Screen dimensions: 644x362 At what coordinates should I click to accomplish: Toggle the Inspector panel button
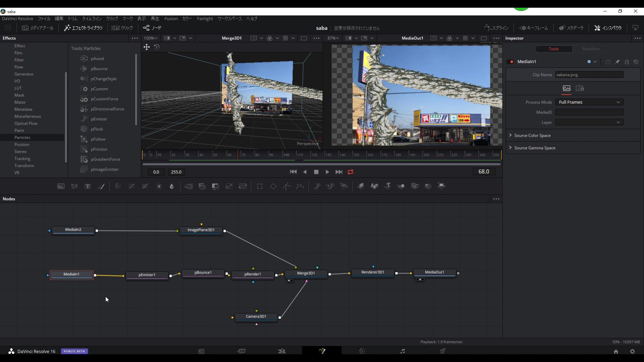(607, 28)
